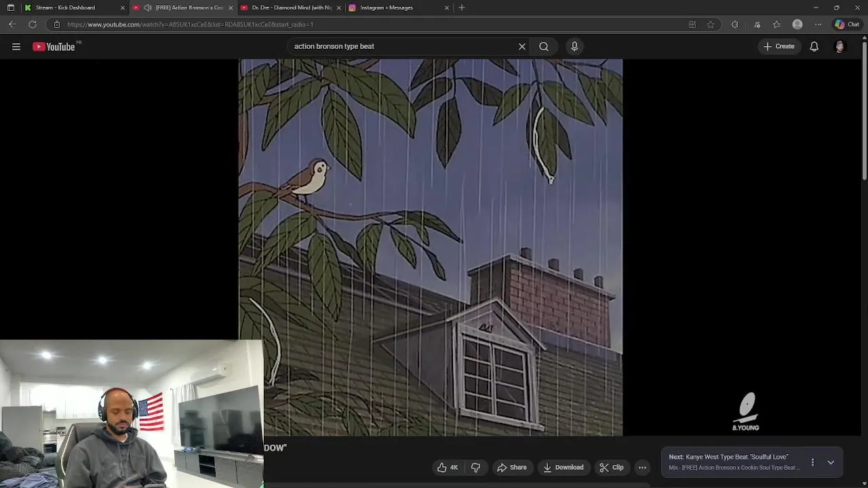The width and height of the screenshot is (868, 488).
Task: Dislike the video with thumbs-down
Action: coord(476,467)
